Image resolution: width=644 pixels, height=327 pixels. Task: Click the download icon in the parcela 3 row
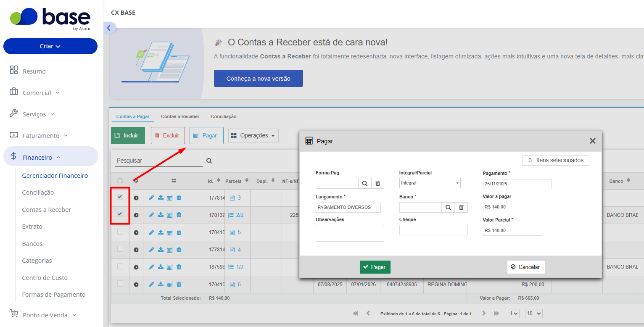161,198
